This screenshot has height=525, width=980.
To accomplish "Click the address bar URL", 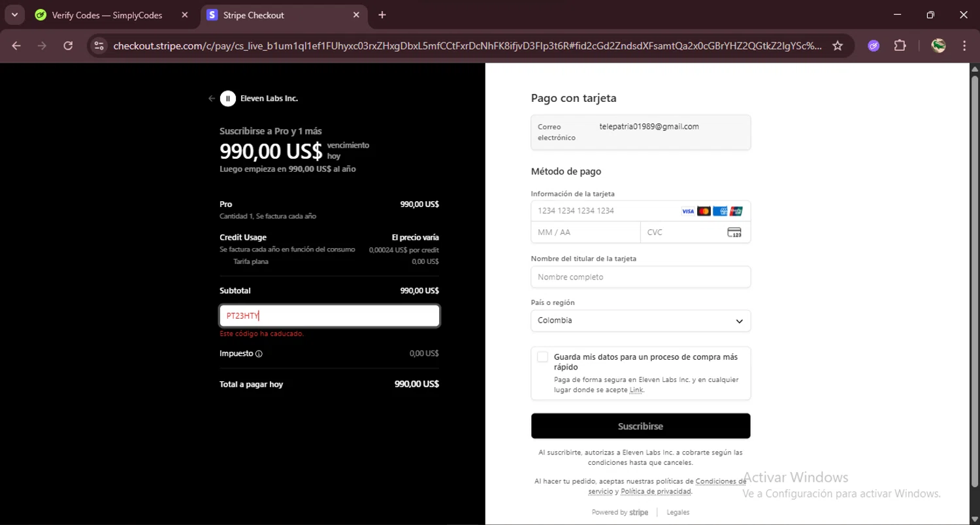I will pos(467,46).
